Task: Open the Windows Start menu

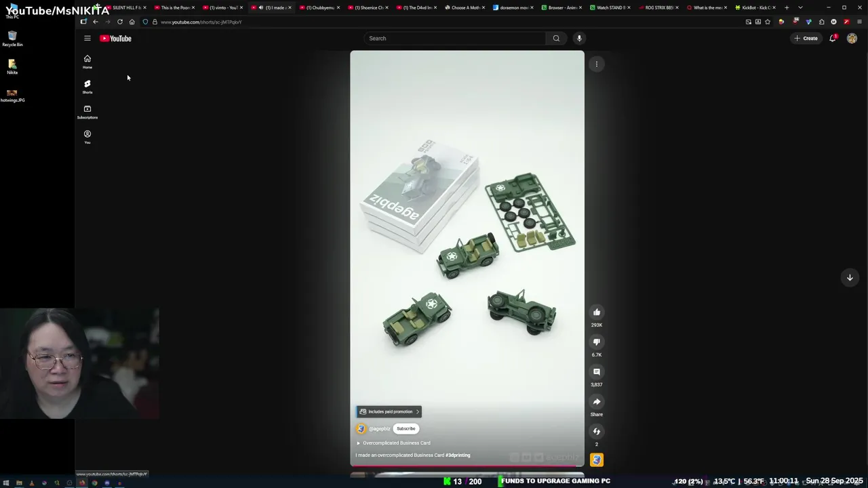Action: tap(6, 483)
